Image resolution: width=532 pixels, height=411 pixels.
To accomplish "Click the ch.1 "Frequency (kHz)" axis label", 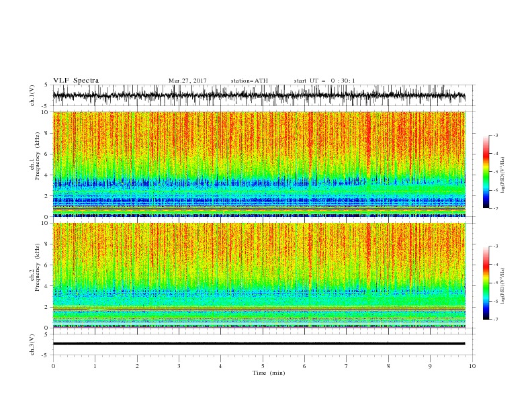I will click(38, 156).
